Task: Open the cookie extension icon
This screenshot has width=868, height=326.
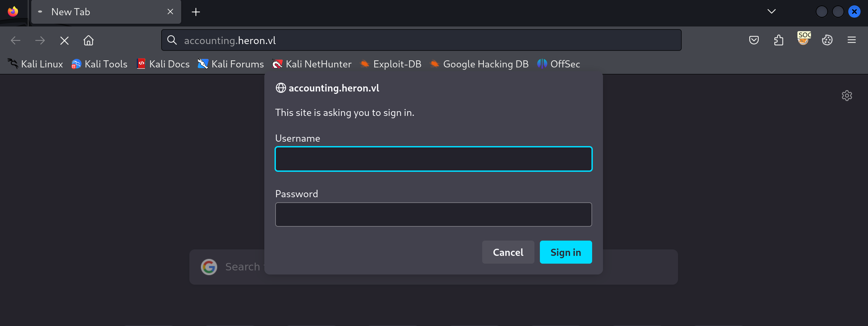Action: 827,40
